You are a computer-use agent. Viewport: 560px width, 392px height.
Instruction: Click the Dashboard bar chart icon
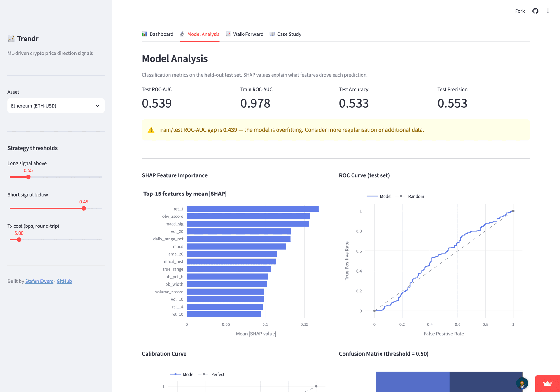[144, 34]
